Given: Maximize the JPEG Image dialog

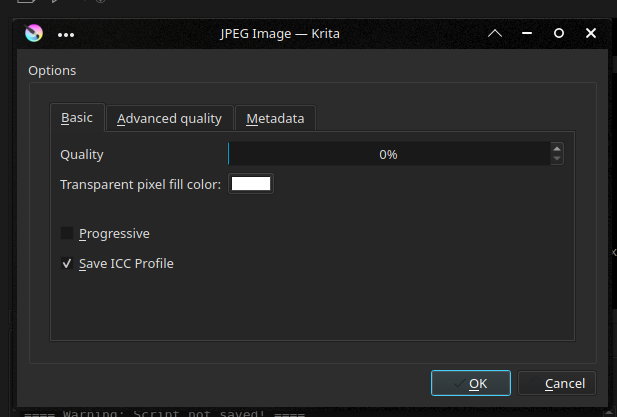Looking at the screenshot, I should [559, 33].
